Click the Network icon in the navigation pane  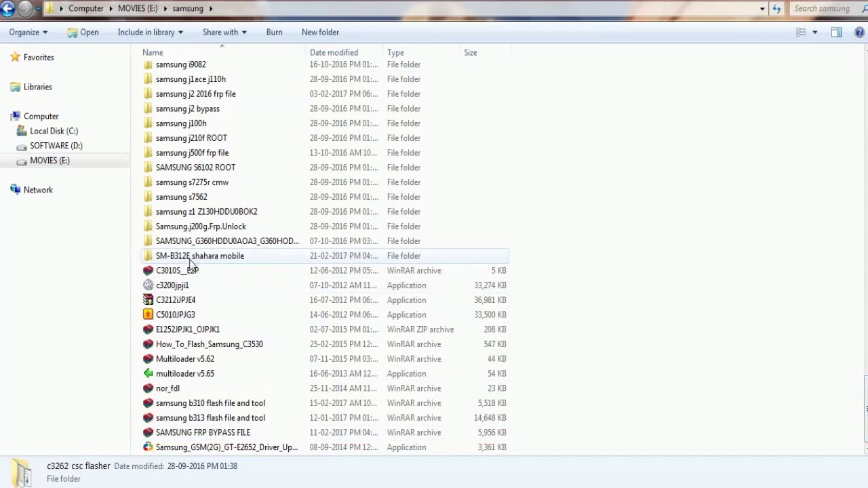pos(15,190)
